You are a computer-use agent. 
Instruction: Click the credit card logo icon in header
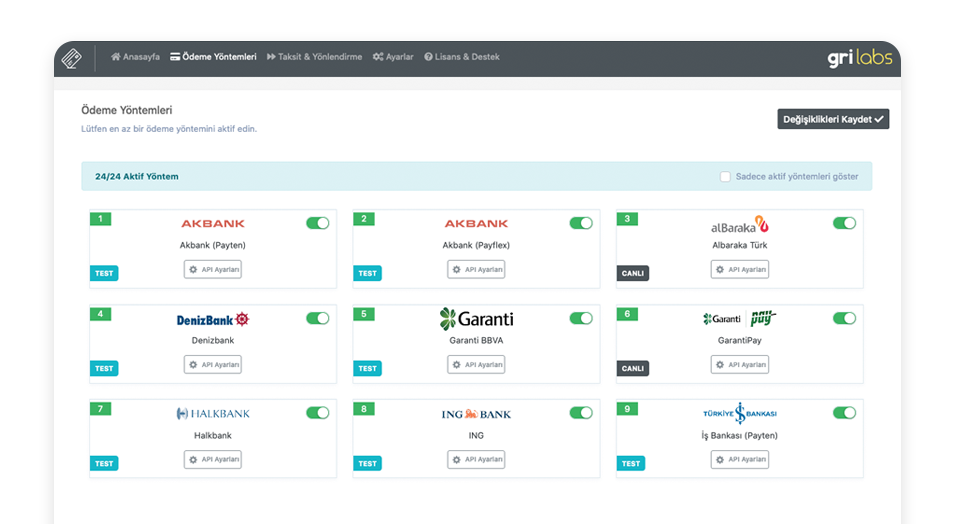point(71,58)
